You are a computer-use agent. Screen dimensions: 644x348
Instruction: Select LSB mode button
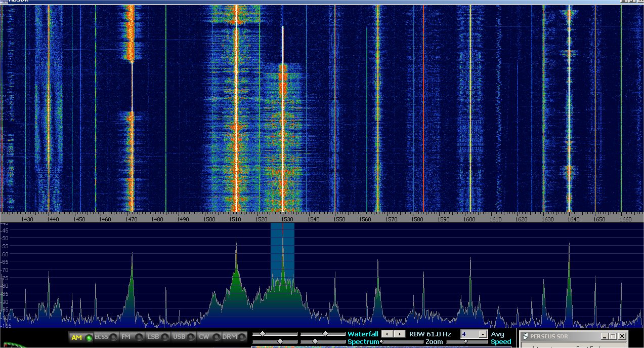[157, 337]
